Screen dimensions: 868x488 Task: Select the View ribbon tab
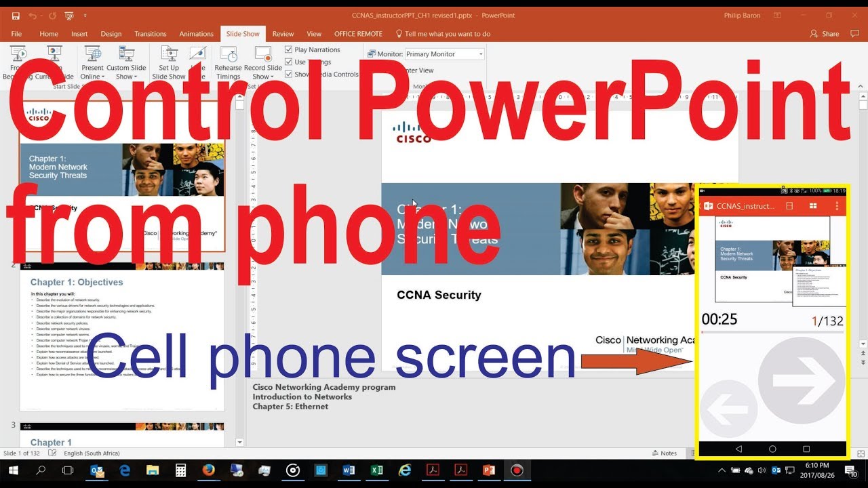coord(314,34)
